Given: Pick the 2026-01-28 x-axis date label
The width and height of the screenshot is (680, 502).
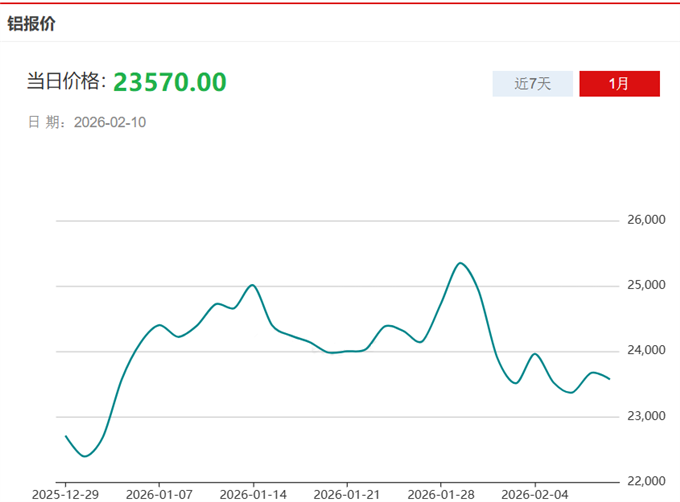Looking at the screenshot, I should 441,494.
